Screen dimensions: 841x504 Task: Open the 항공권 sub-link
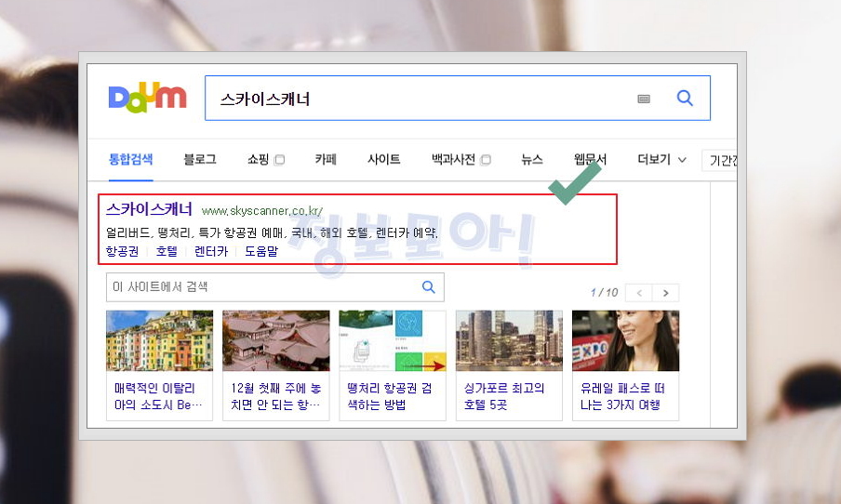tap(122, 251)
